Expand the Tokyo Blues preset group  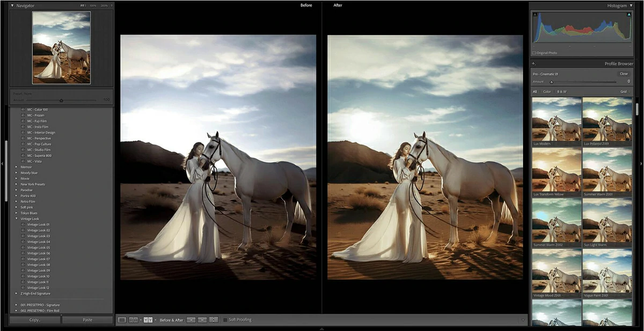[x=16, y=213]
